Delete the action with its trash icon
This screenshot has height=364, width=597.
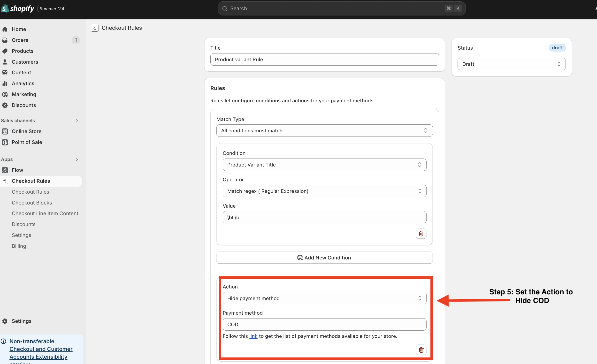pyautogui.click(x=421, y=350)
